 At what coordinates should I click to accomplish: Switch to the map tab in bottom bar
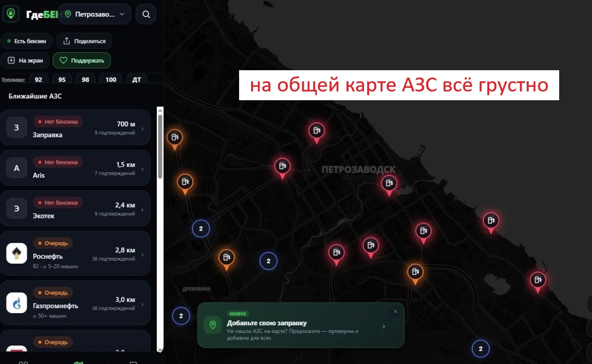pos(78,362)
